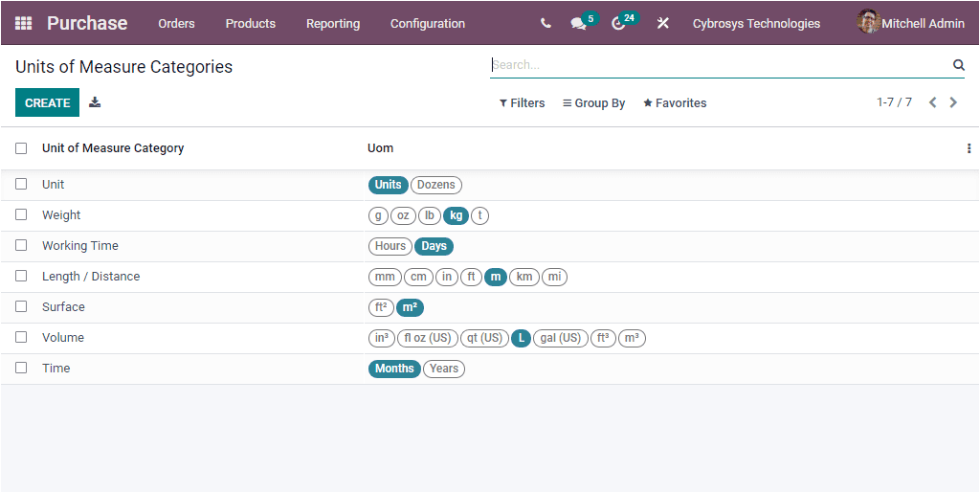Click the phone call icon
Screen dimensions: 980x493
pos(546,23)
